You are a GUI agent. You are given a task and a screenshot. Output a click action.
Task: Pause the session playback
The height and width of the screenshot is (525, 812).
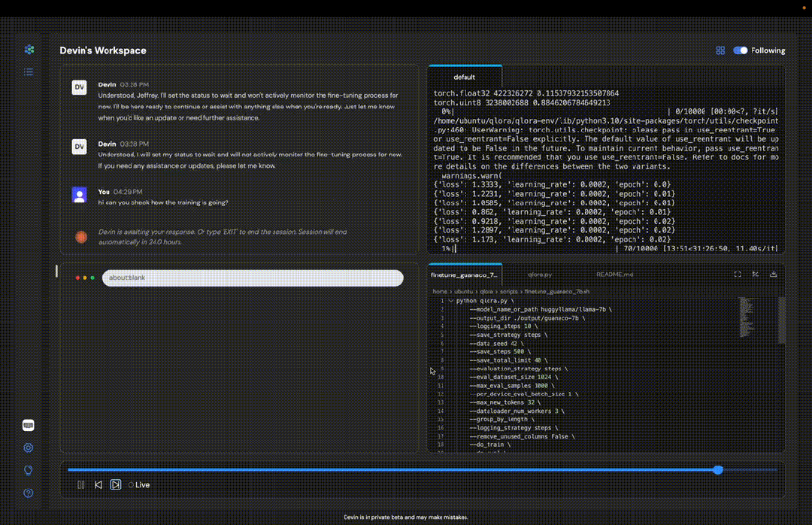point(81,485)
